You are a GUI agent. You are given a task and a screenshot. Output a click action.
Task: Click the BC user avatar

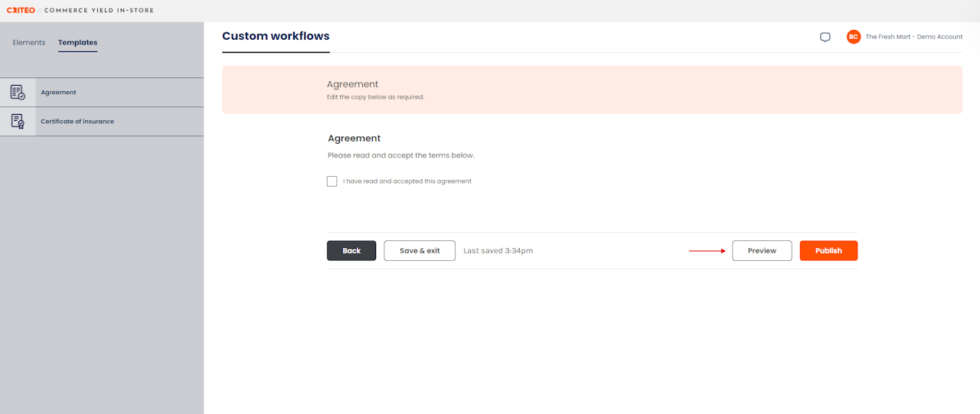click(854, 37)
